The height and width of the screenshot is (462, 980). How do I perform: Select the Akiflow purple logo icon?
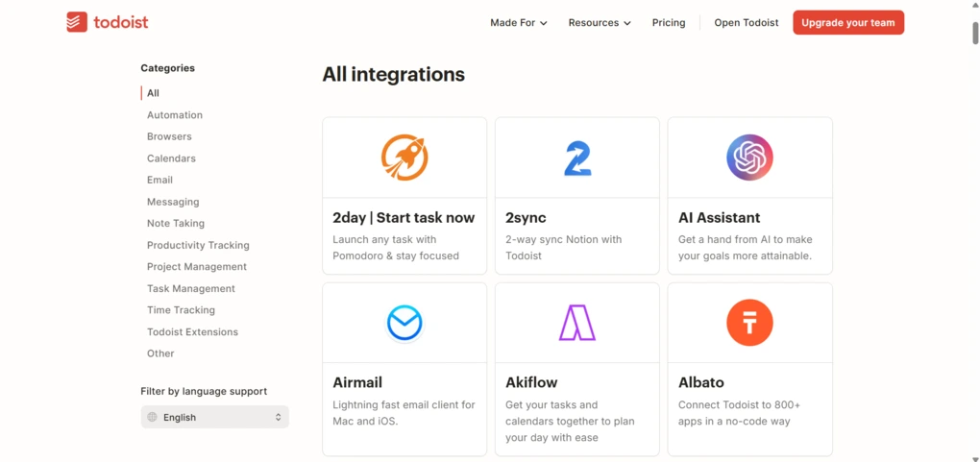click(576, 323)
